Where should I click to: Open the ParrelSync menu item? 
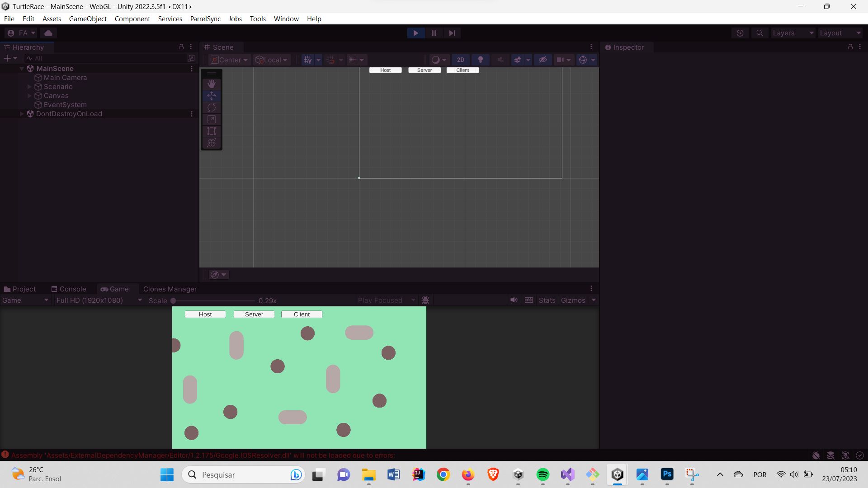click(x=205, y=19)
